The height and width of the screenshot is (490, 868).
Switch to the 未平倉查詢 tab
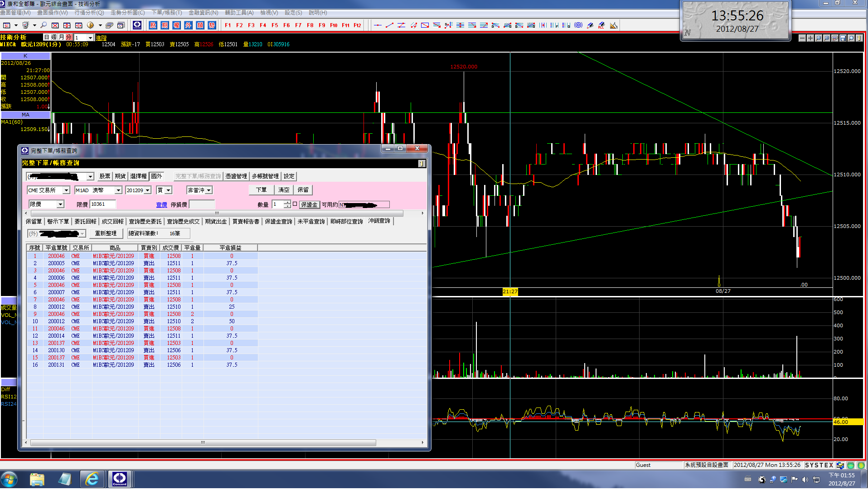point(311,222)
